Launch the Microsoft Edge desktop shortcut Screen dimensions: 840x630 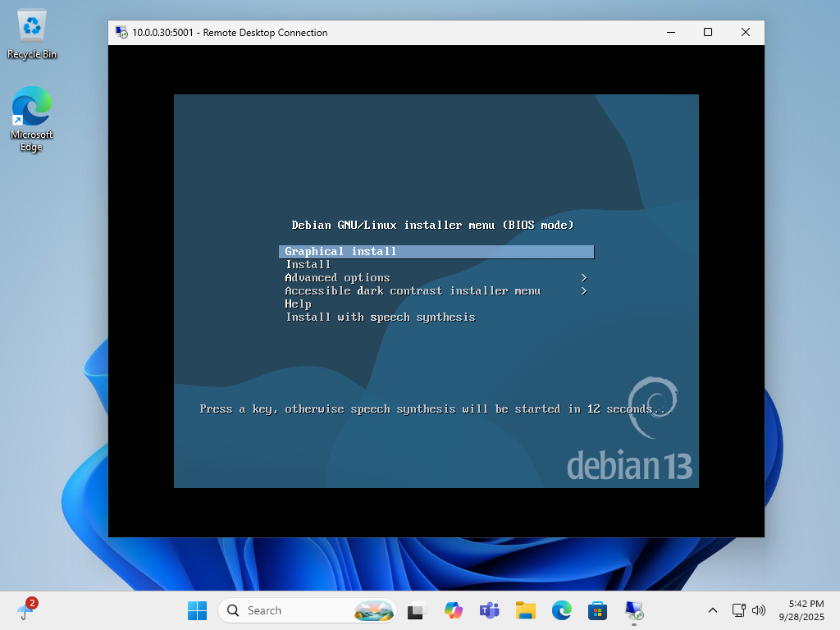click(x=31, y=109)
